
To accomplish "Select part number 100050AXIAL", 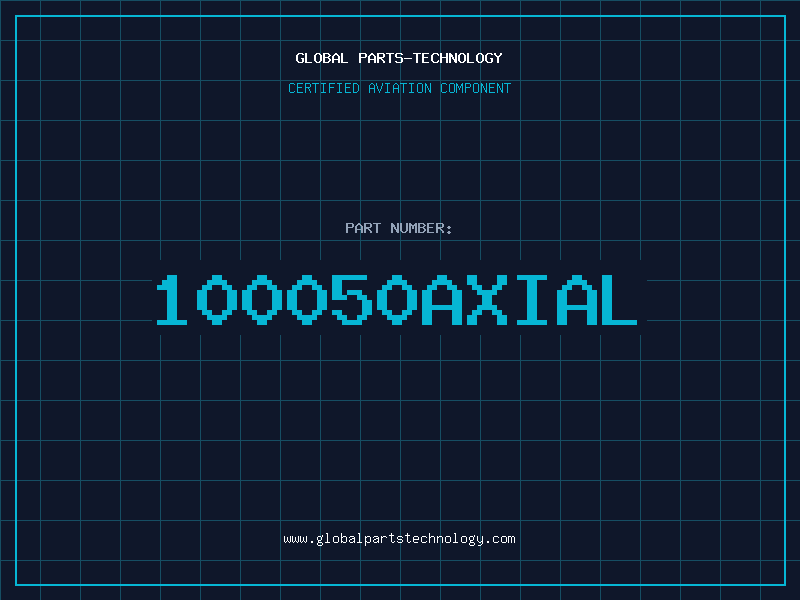I will tap(397, 299).
